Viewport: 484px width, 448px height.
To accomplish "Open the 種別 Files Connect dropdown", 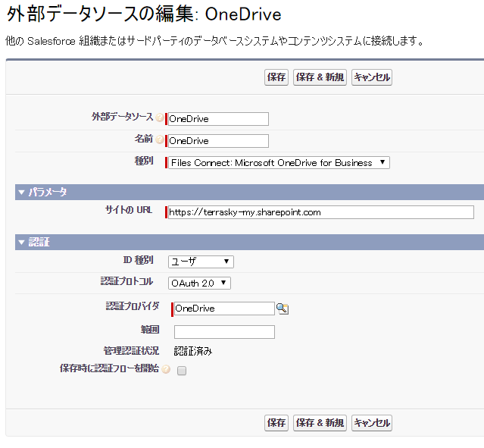I will 279,162.
